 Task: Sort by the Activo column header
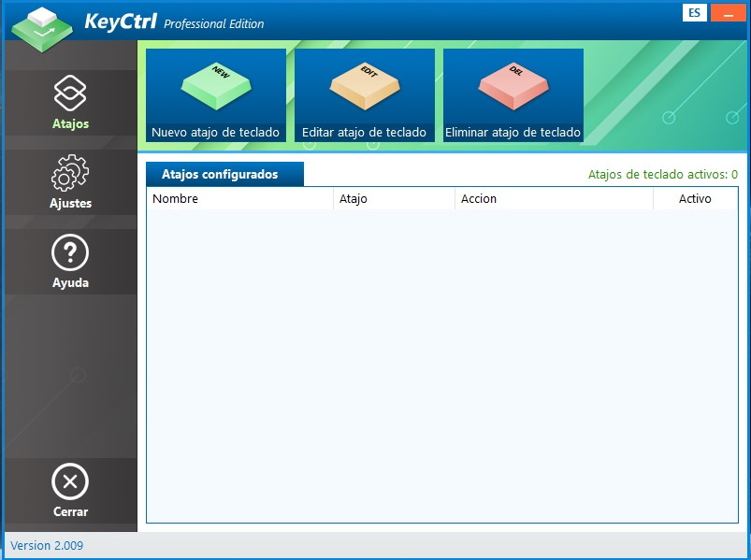[x=696, y=198]
